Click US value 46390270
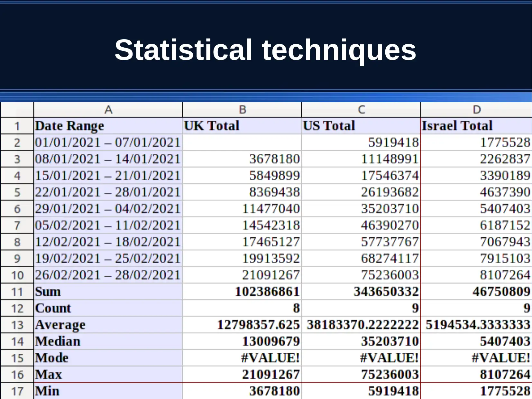 pos(361,225)
